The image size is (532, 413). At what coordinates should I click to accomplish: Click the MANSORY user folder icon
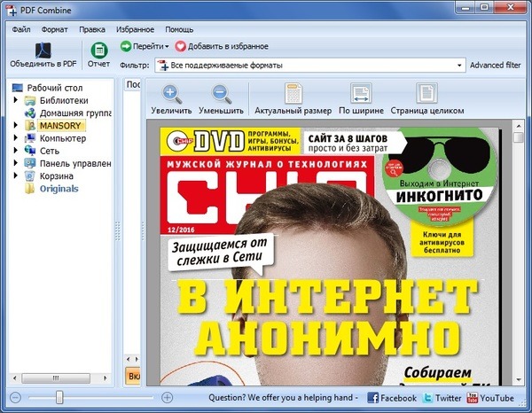30,126
